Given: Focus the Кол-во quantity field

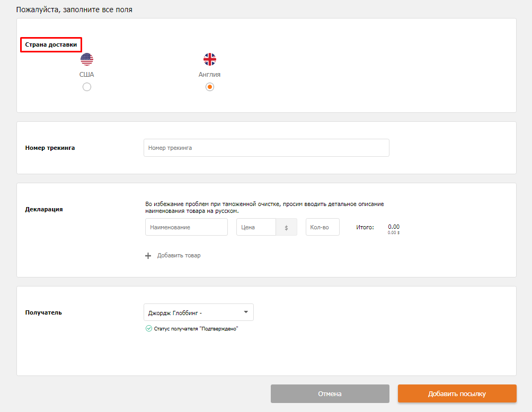Looking at the screenshot, I should click(x=322, y=227).
